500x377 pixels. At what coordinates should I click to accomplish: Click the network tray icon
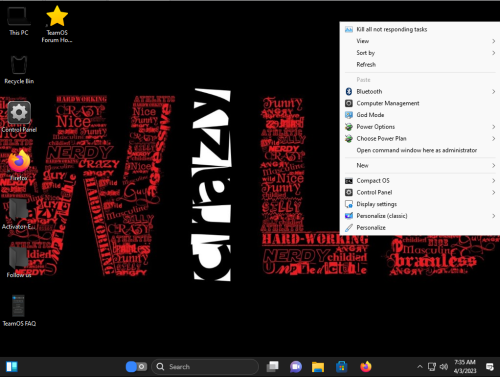432,367
